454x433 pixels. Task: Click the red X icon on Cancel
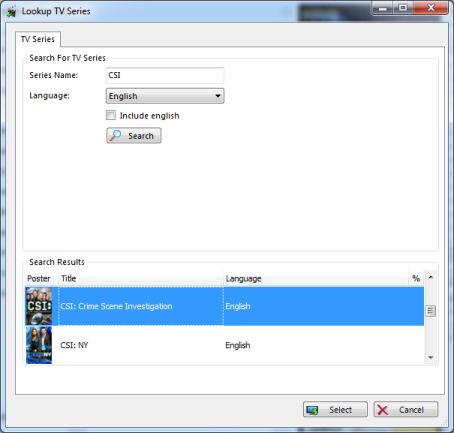click(383, 410)
